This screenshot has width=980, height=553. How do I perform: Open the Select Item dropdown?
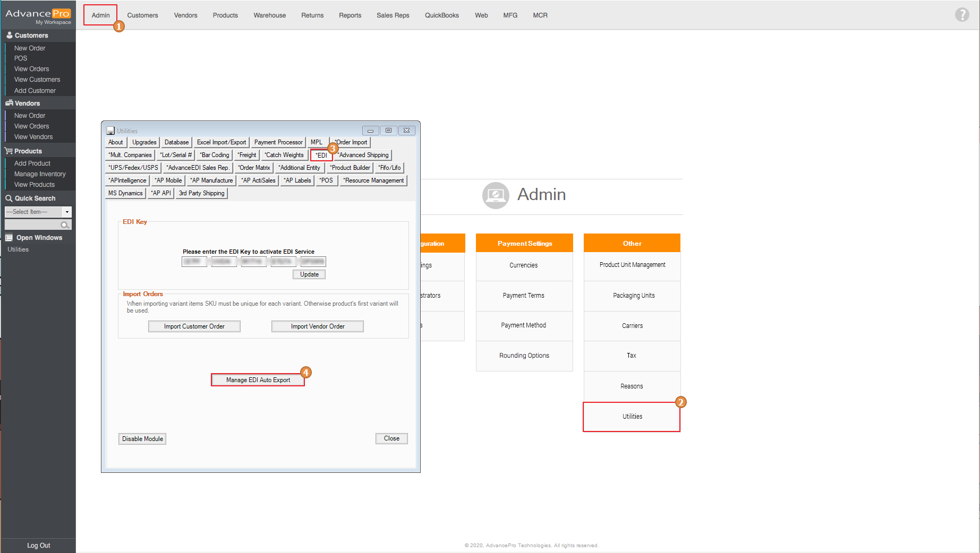pos(67,212)
